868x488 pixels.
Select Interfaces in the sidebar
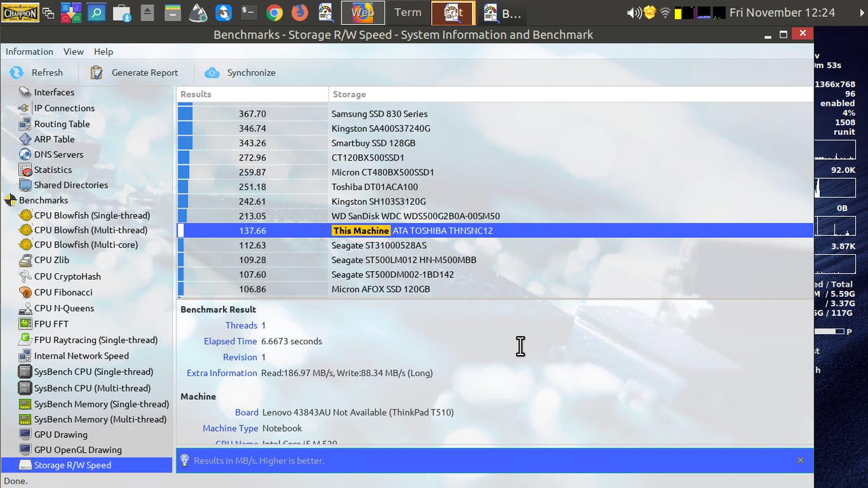tap(54, 92)
